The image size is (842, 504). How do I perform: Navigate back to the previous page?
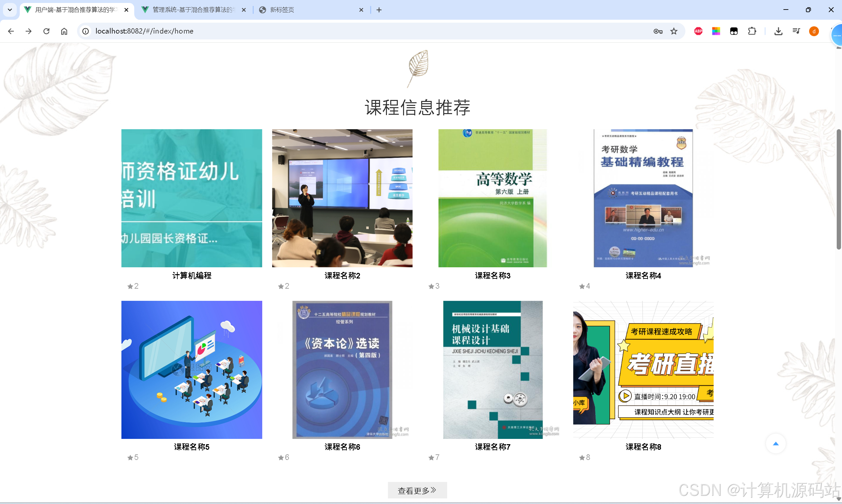coord(11,31)
